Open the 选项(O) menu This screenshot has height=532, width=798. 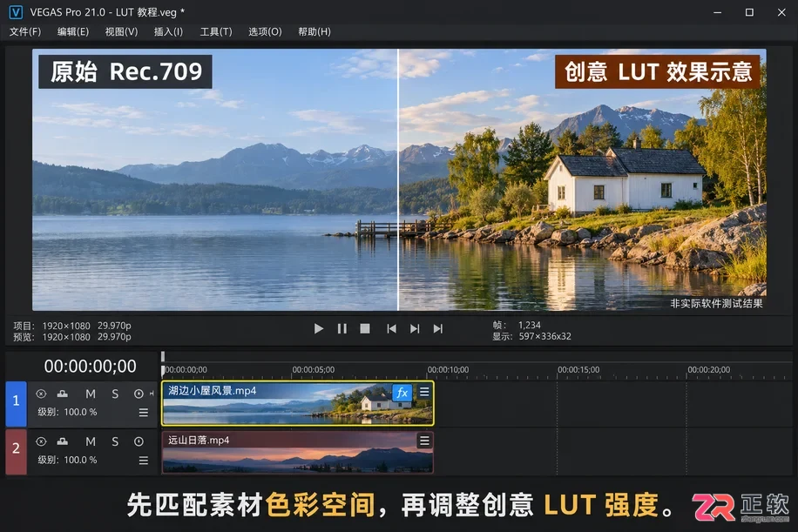coord(265,31)
